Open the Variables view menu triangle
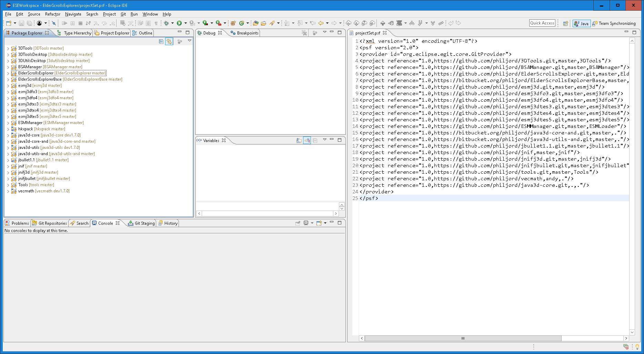 tap(324, 140)
